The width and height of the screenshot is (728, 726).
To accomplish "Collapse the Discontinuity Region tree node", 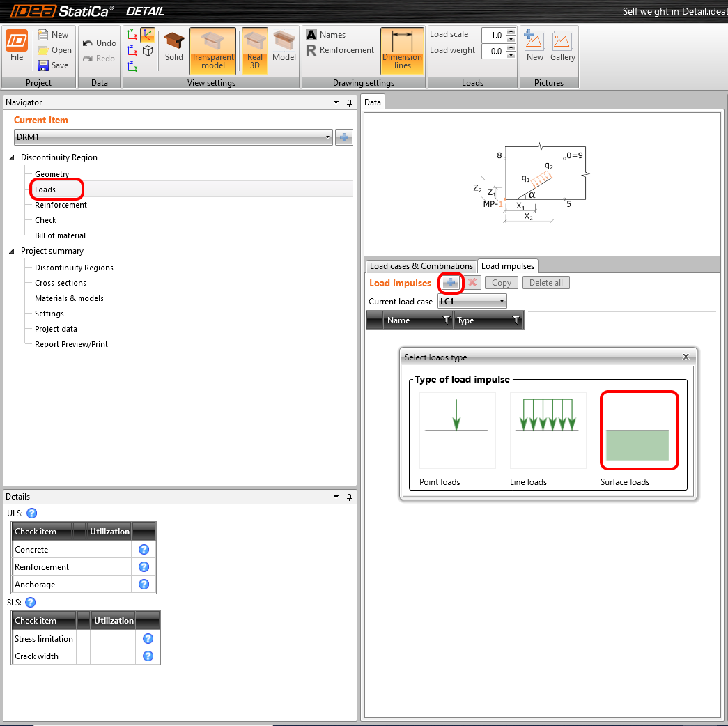I will point(12,157).
